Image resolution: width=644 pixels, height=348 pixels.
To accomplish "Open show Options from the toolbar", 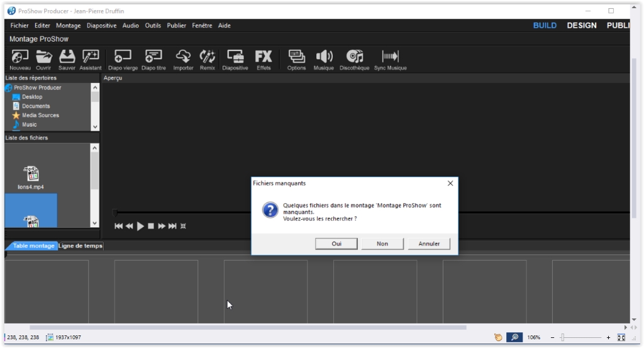I will (297, 60).
